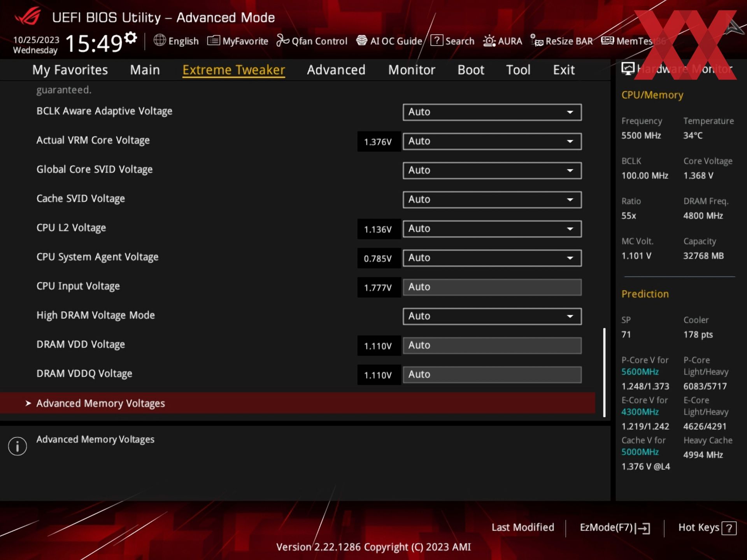Switch to the Tool tab

pyautogui.click(x=518, y=70)
